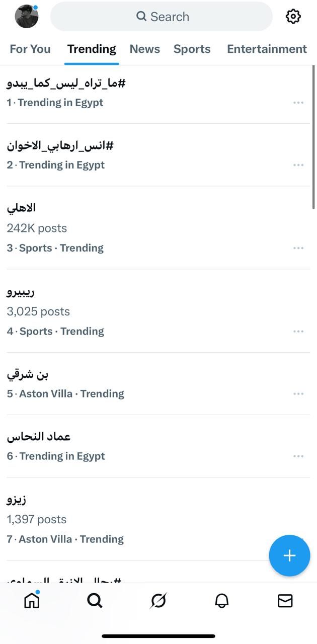Open options menu for the الاهلي trend

coord(298,248)
